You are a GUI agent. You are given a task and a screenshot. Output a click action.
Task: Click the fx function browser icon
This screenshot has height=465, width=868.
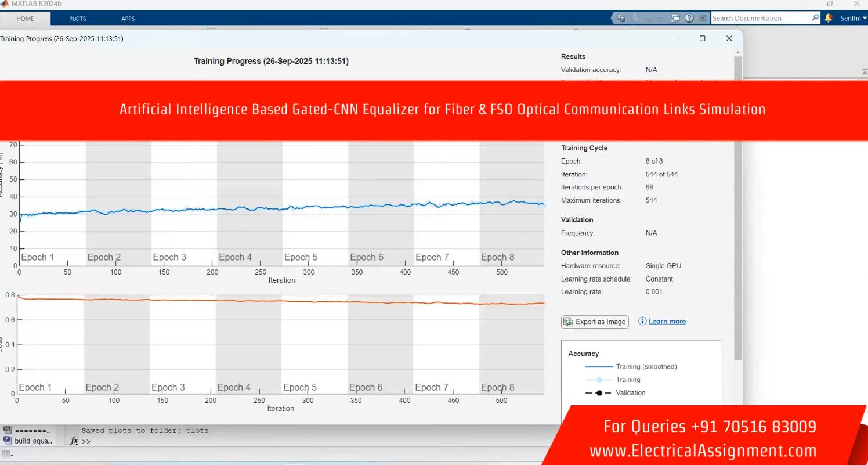[x=74, y=441]
